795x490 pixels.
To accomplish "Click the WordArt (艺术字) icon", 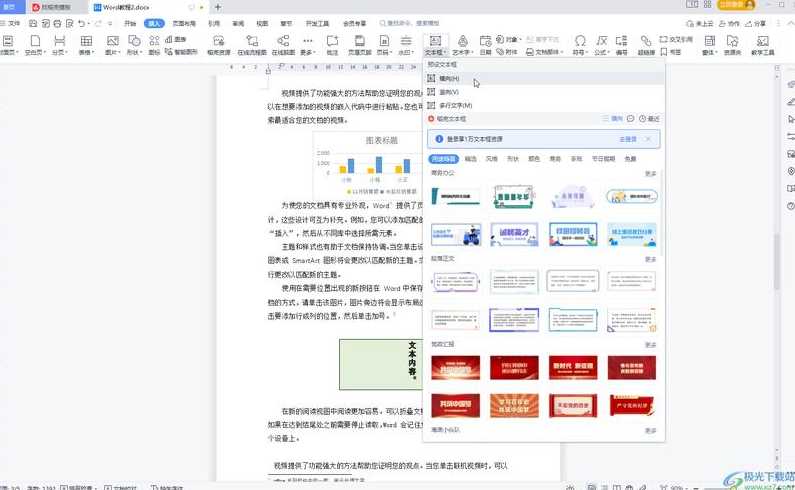I will pos(462,41).
